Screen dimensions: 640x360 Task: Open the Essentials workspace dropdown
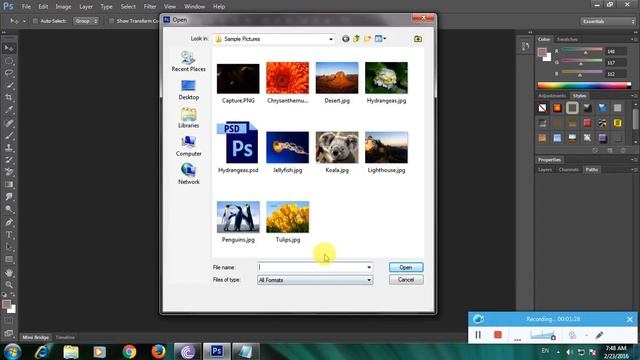click(607, 21)
